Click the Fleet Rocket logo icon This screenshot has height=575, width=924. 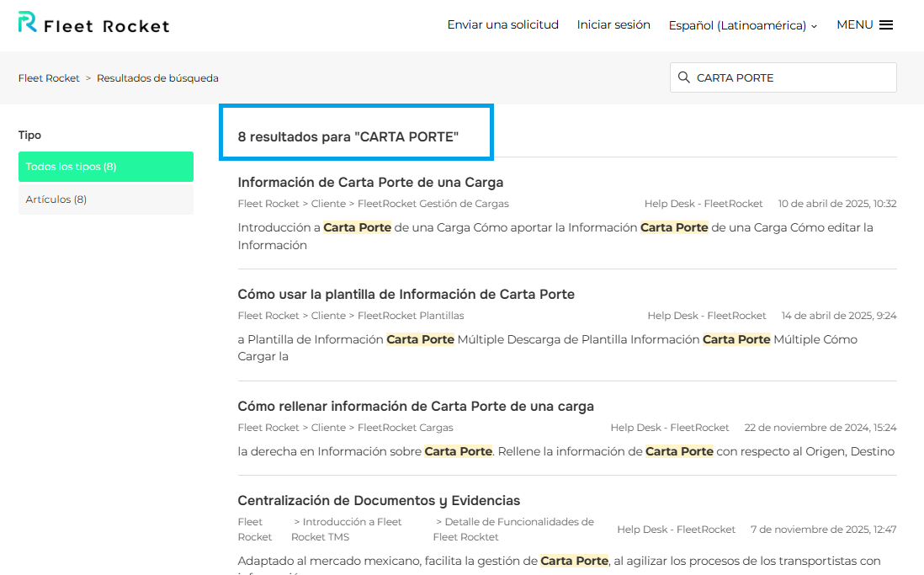pyautogui.click(x=27, y=23)
